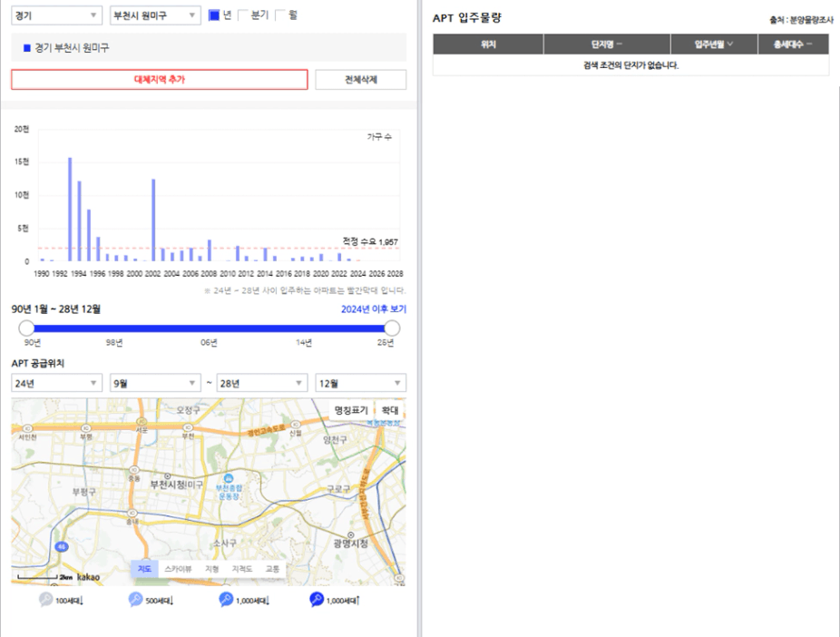Click the 1,000세대↓ legend marker icon
This screenshot has height=637, width=840.
click(x=226, y=600)
